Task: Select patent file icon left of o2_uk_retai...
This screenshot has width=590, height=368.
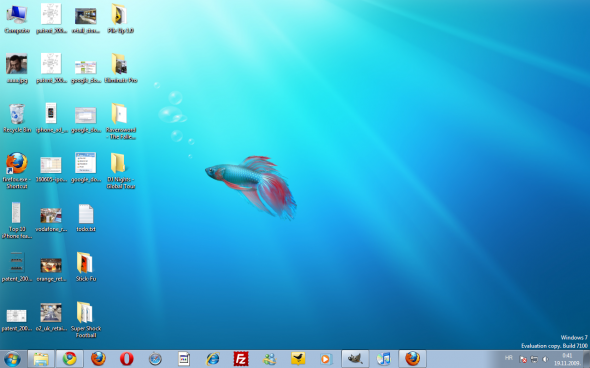Action: point(17,320)
